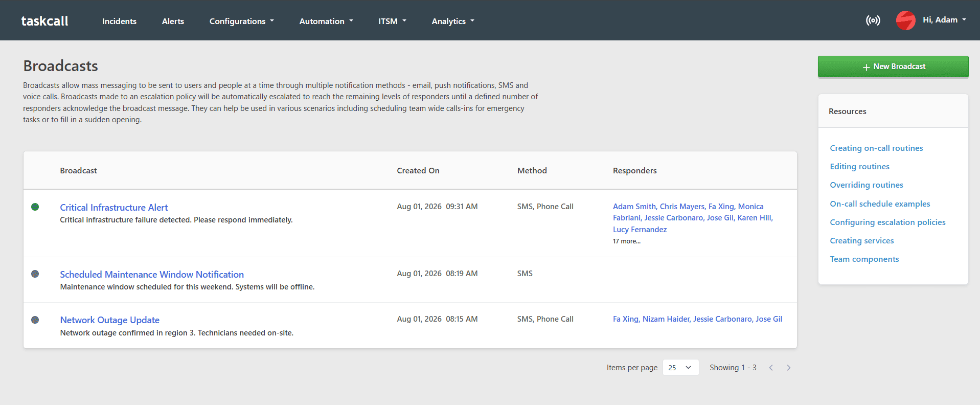Click the Responders column header
Image resolution: width=980 pixels, height=405 pixels.
(635, 171)
